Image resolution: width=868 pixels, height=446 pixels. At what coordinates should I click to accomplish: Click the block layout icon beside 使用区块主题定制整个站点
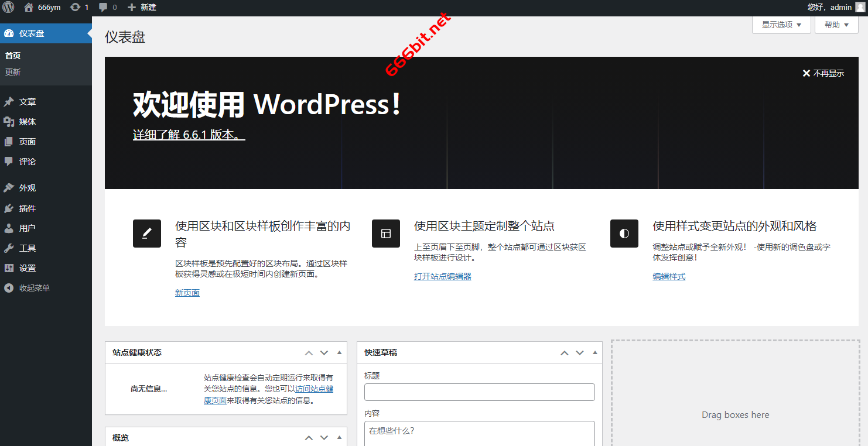(385, 233)
